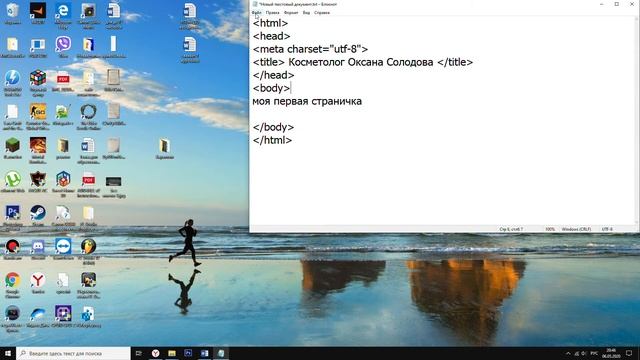
Task: Select the Yandex browser desktop icon
Action: [x=38, y=283]
